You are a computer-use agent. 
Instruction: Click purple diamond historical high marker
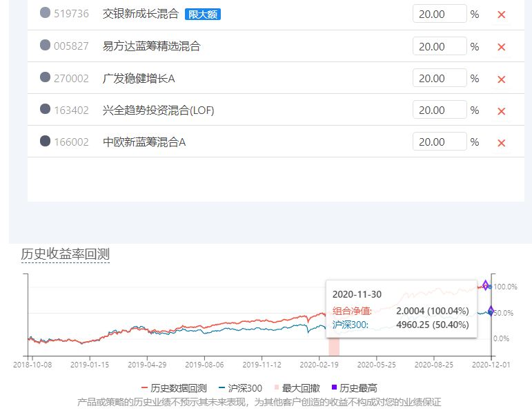pyautogui.click(x=486, y=285)
